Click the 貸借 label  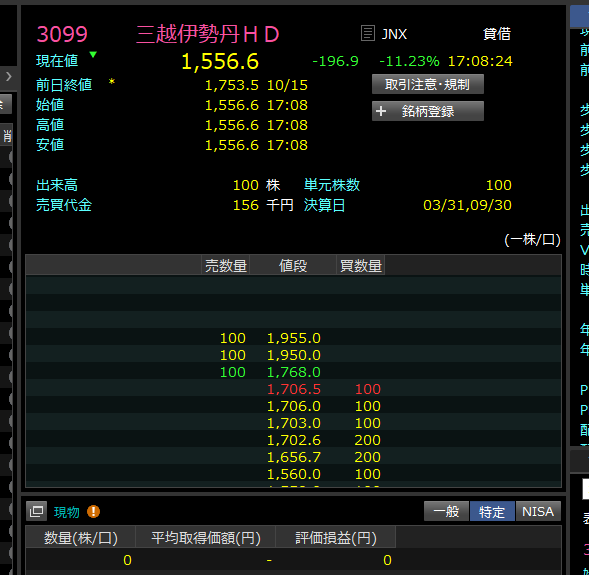point(497,34)
